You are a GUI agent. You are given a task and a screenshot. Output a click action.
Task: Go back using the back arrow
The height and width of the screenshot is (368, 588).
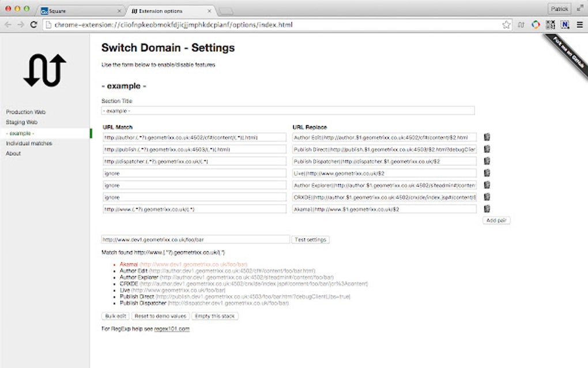tap(8, 25)
